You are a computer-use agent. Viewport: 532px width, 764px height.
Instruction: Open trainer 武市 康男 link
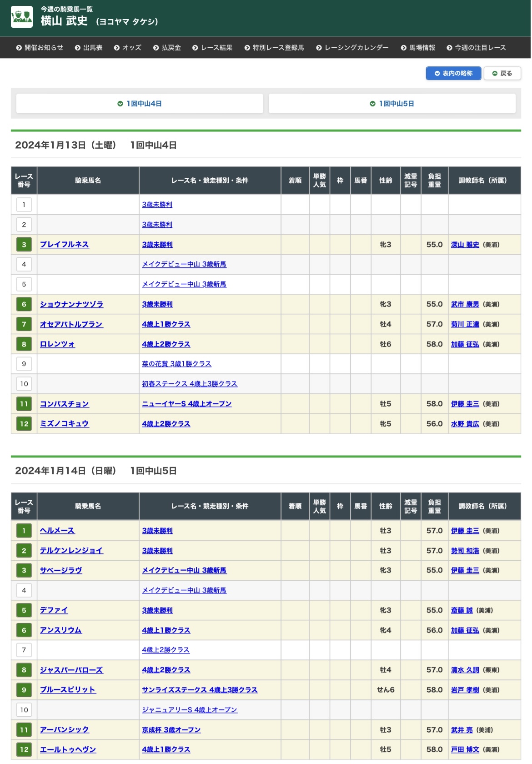465,304
